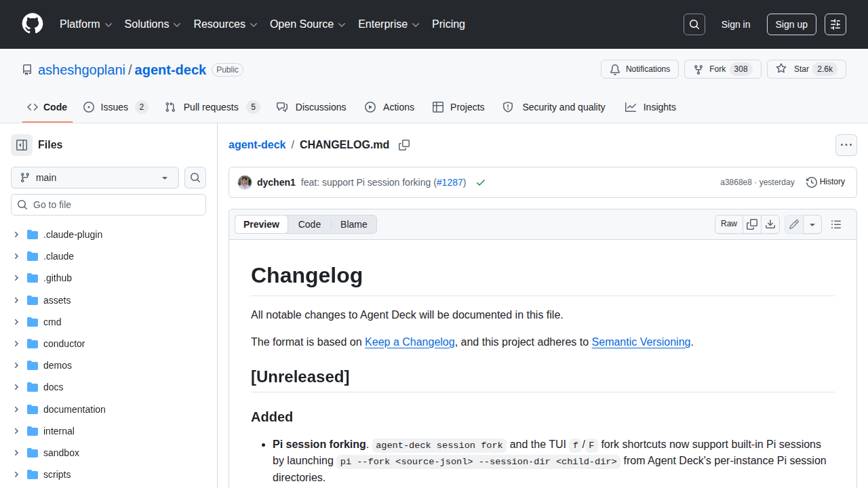Viewport: 868px width, 488px height.
Task: Switch to the Projects tab
Action: tap(458, 107)
